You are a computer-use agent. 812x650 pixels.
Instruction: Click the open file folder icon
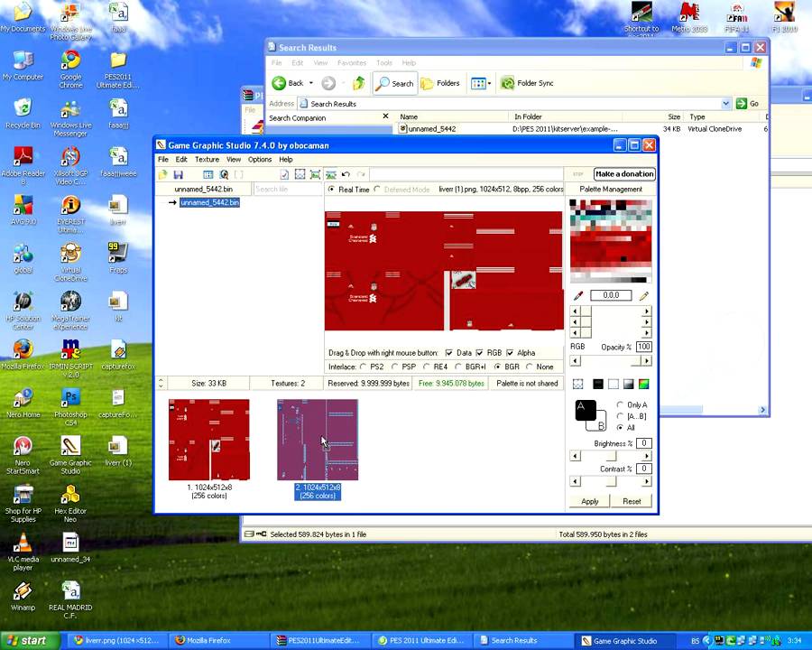click(x=163, y=174)
